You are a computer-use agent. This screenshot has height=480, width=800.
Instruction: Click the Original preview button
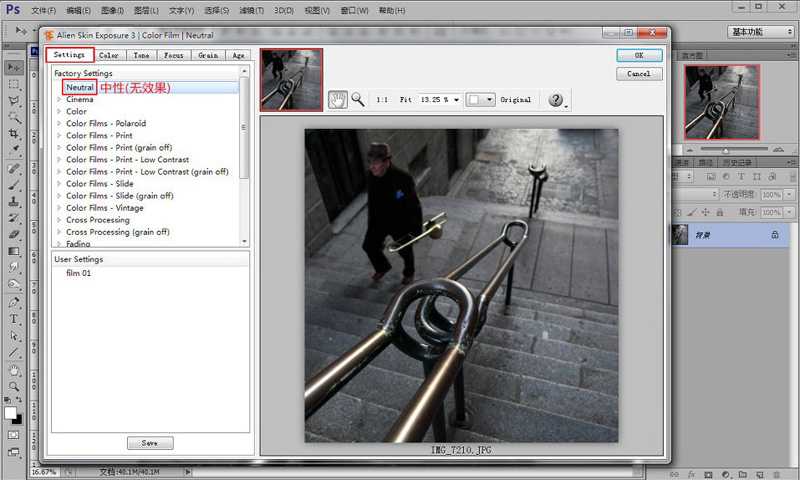click(x=516, y=99)
